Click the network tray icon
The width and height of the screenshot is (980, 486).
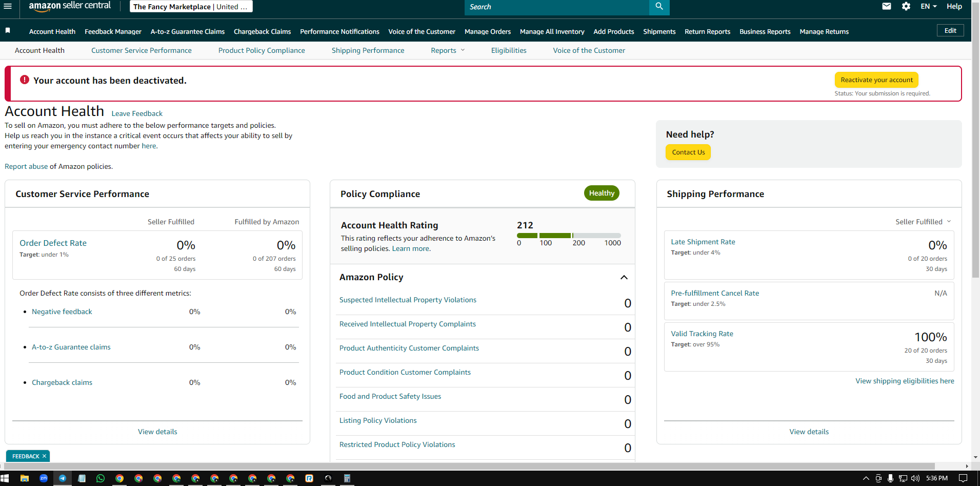point(903,478)
